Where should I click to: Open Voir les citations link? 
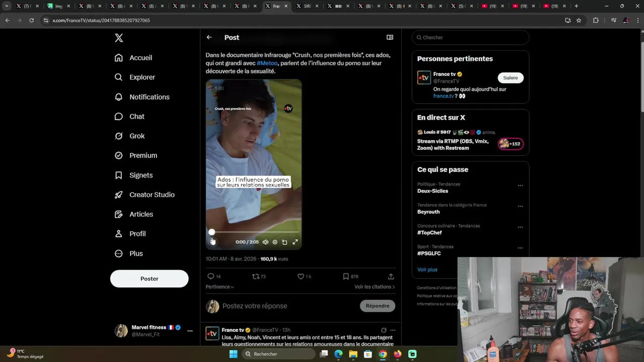[374, 287]
